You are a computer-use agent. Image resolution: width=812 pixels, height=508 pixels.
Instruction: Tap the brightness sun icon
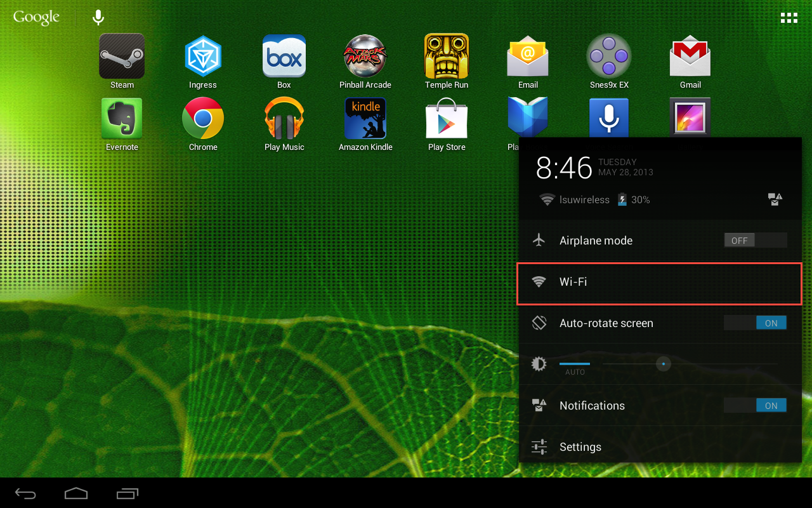point(539,364)
